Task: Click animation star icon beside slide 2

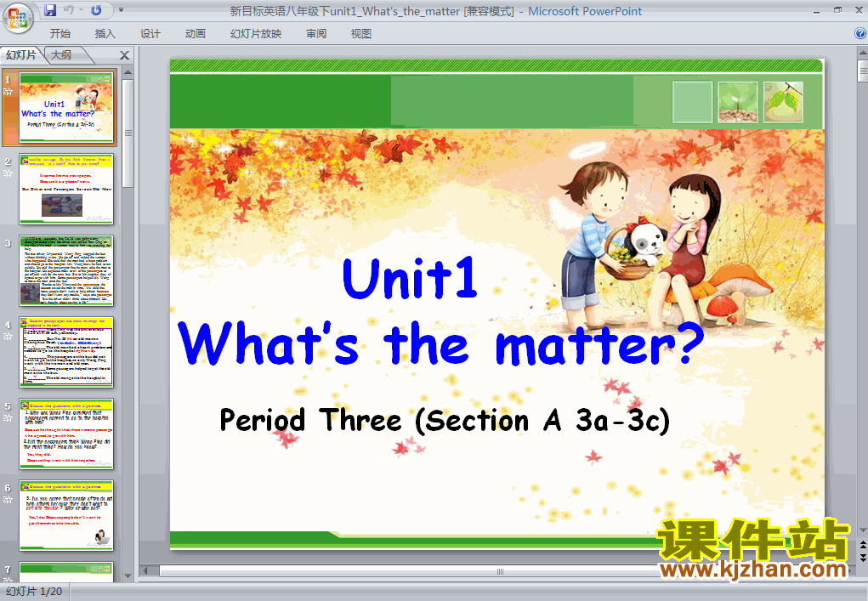Action: point(8,173)
